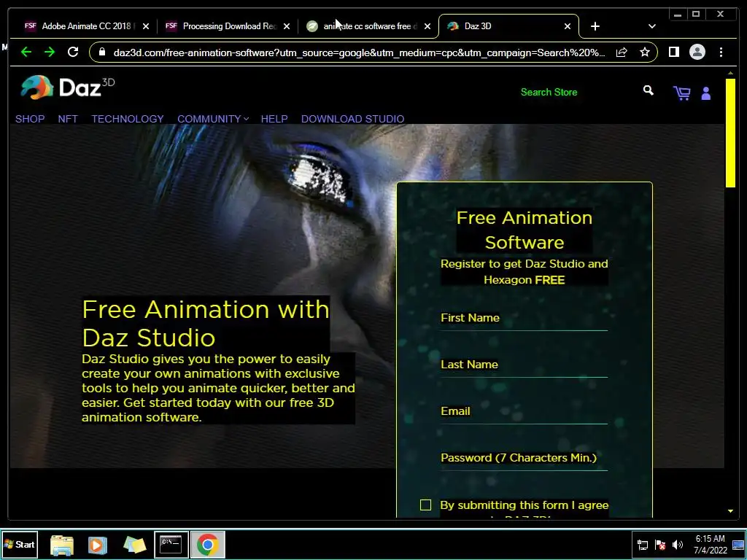This screenshot has height=560, width=747.
Task: Open the NFT menu item
Action: pyautogui.click(x=68, y=119)
